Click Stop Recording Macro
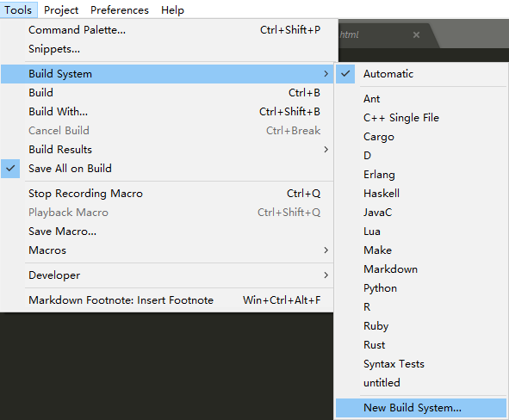Viewport: 509px width, 420px height. (167, 194)
